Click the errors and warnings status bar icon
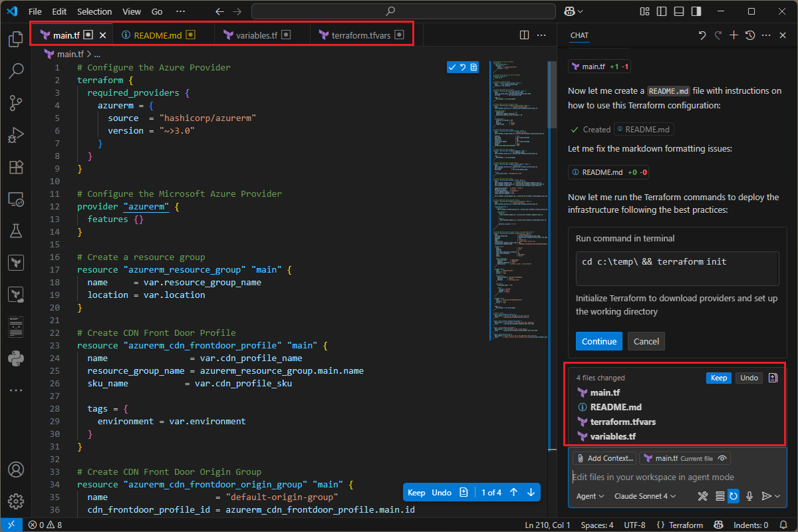The image size is (798, 532). pos(44,524)
